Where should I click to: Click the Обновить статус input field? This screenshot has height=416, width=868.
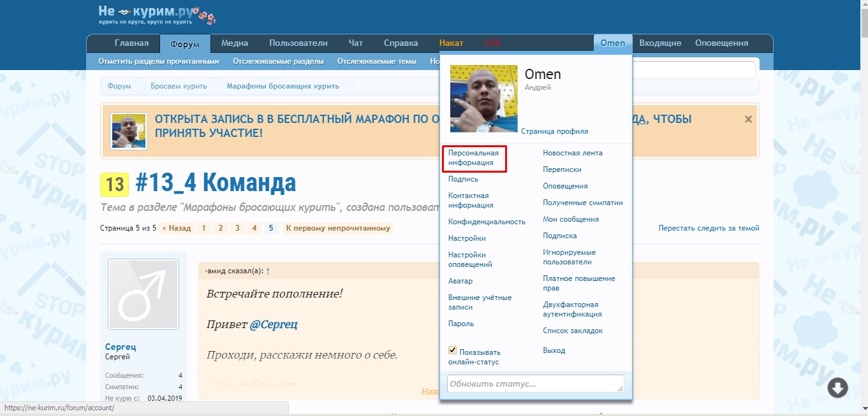(536, 384)
